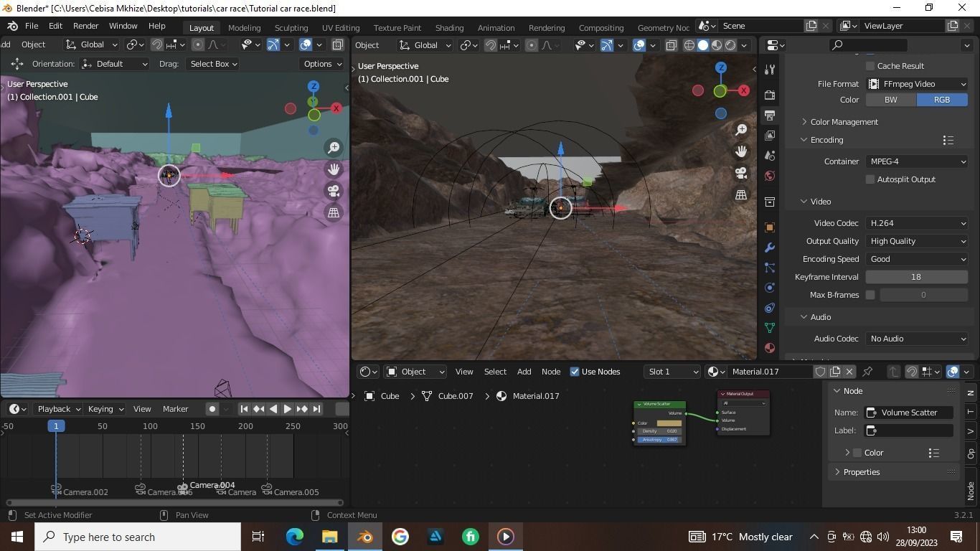Image resolution: width=980 pixels, height=551 pixels.
Task: Open the Encoding Speed dropdown
Action: (x=917, y=259)
